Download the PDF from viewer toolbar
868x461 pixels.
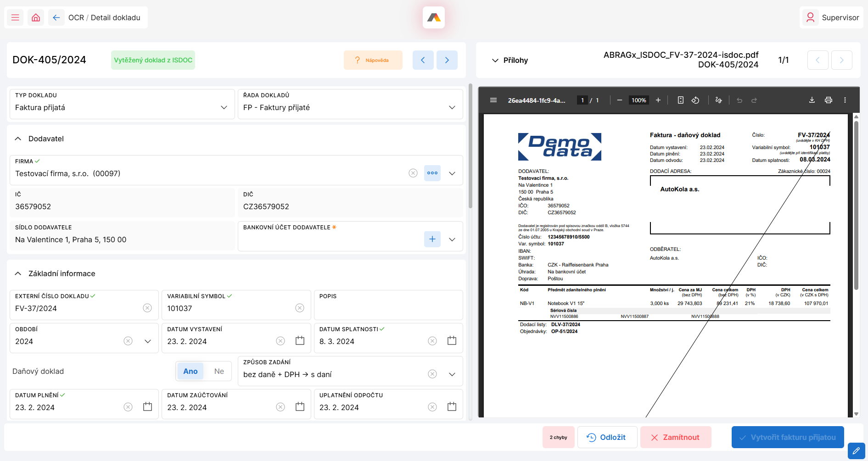click(812, 100)
